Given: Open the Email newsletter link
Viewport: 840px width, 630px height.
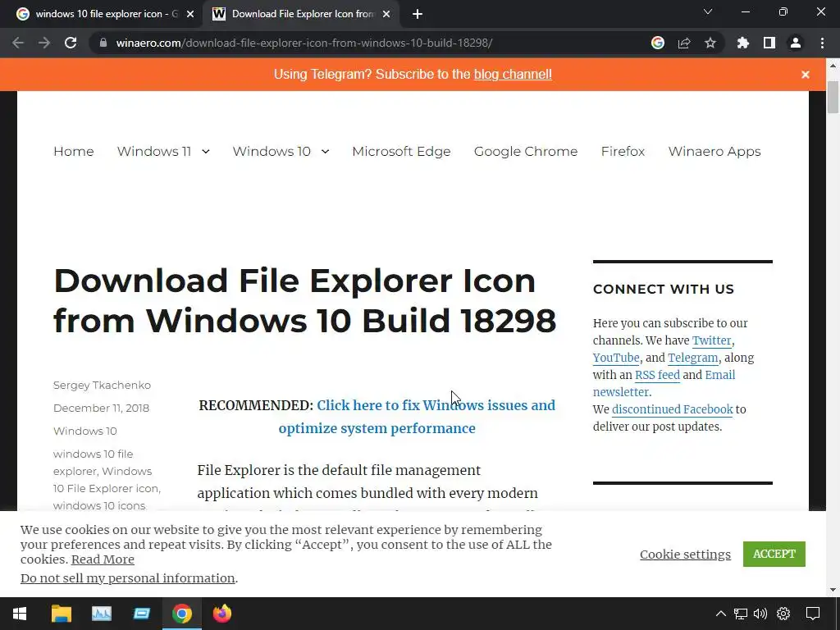Looking at the screenshot, I should coord(664,384).
